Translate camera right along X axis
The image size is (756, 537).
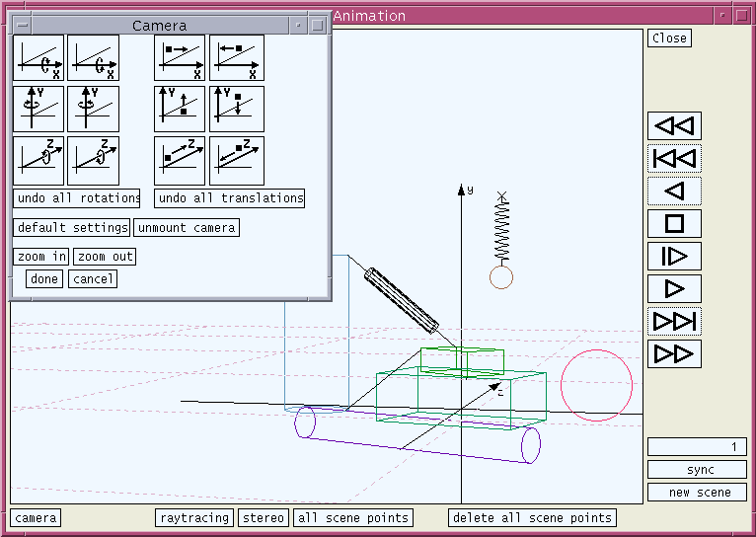click(x=180, y=58)
